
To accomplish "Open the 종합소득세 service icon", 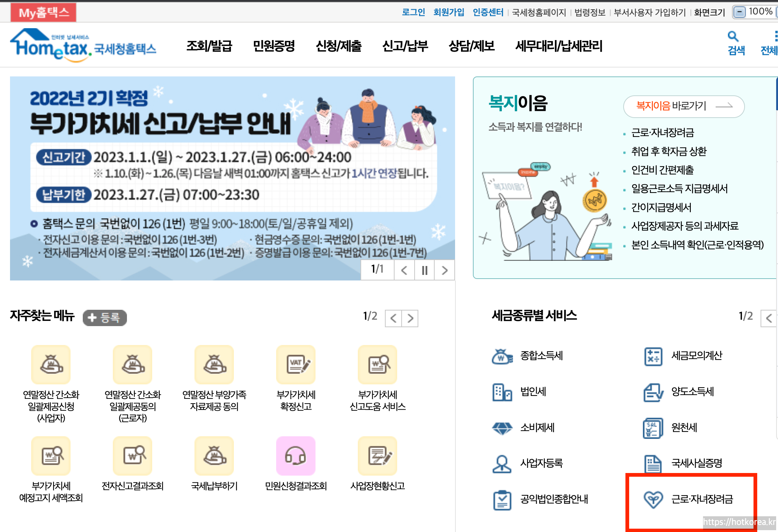I will (x=502, y=356).
